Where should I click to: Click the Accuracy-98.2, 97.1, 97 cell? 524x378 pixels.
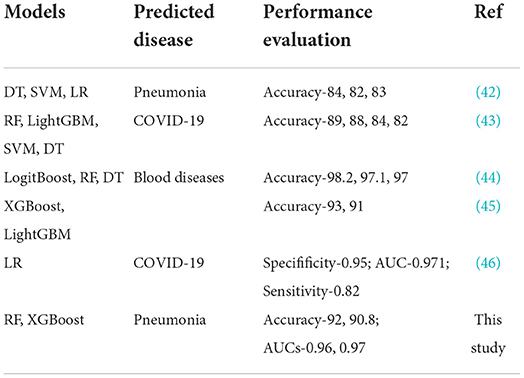pos(336,178)
